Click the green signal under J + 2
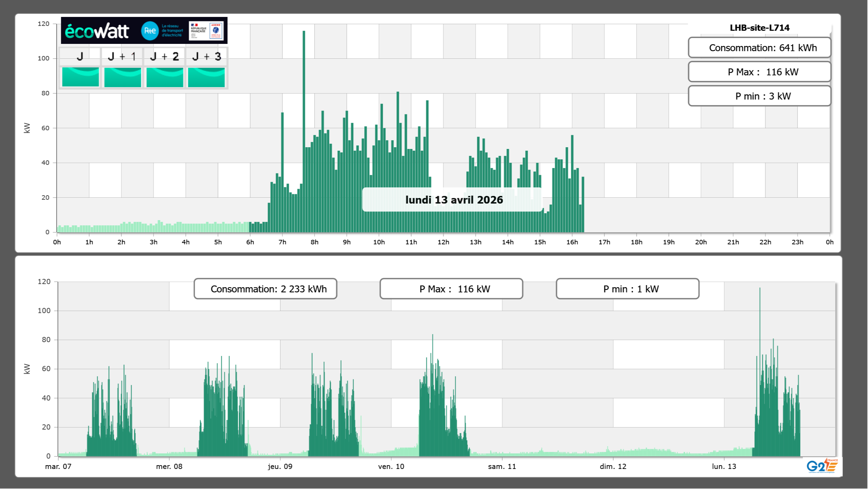 coord(165,77)
